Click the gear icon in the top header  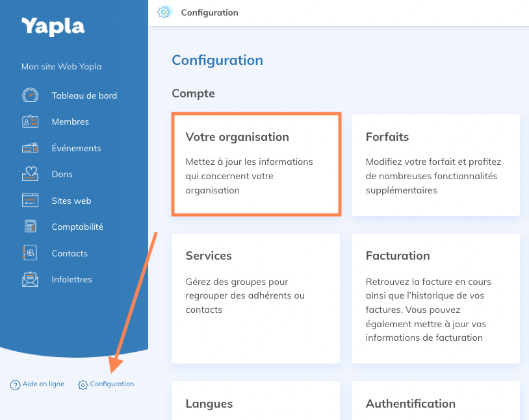164,12
